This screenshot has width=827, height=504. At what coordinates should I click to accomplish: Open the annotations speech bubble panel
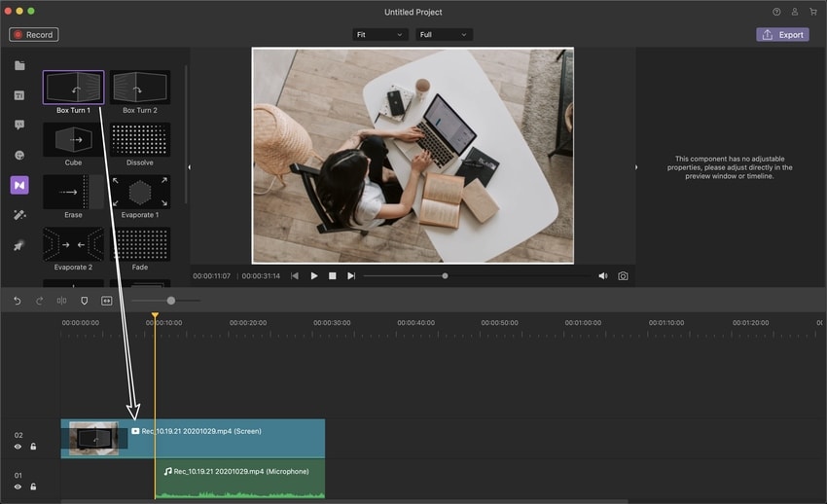pos(19,125)
